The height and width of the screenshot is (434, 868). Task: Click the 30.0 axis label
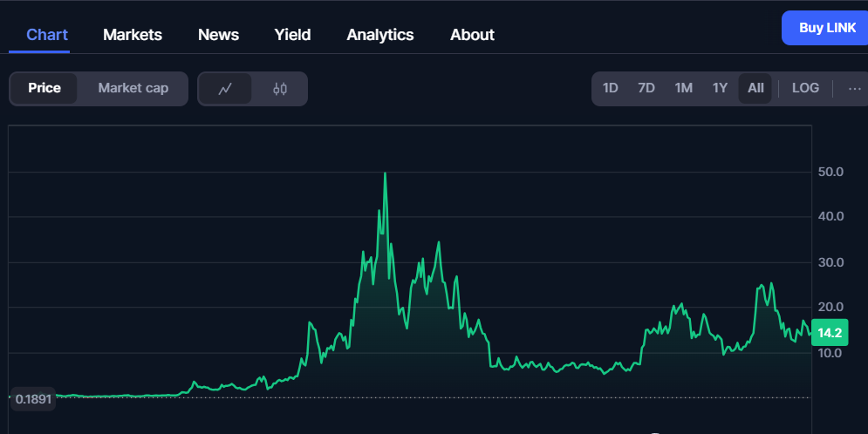coord(830,262)
